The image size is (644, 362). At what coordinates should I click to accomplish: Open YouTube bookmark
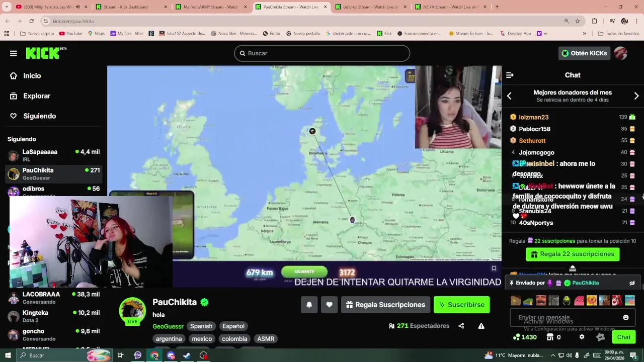(x=70, y=34)
